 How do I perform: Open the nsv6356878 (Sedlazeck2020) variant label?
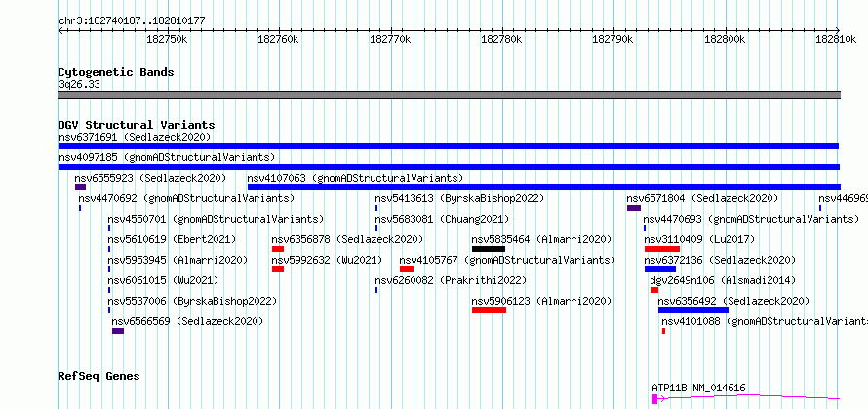[x=347, y=239]
